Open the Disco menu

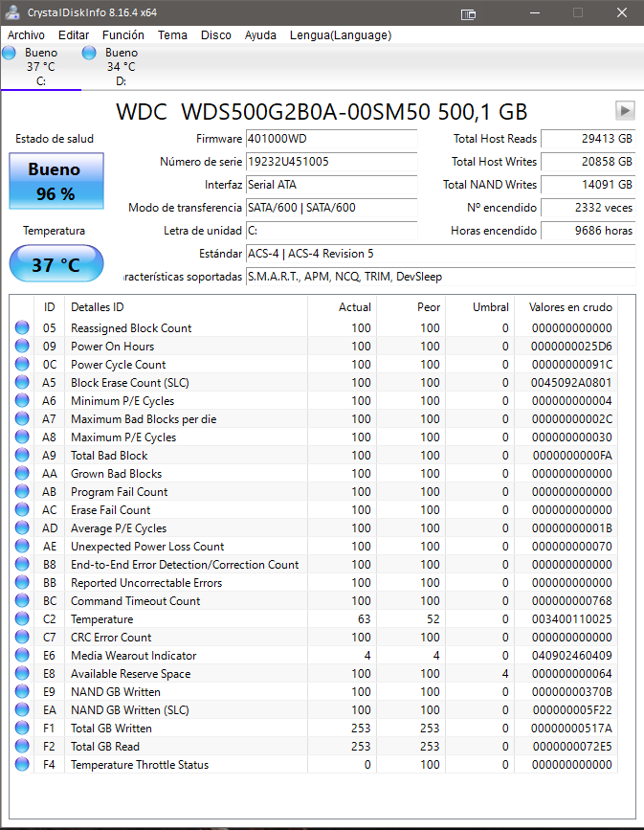(x=216, y=34)
